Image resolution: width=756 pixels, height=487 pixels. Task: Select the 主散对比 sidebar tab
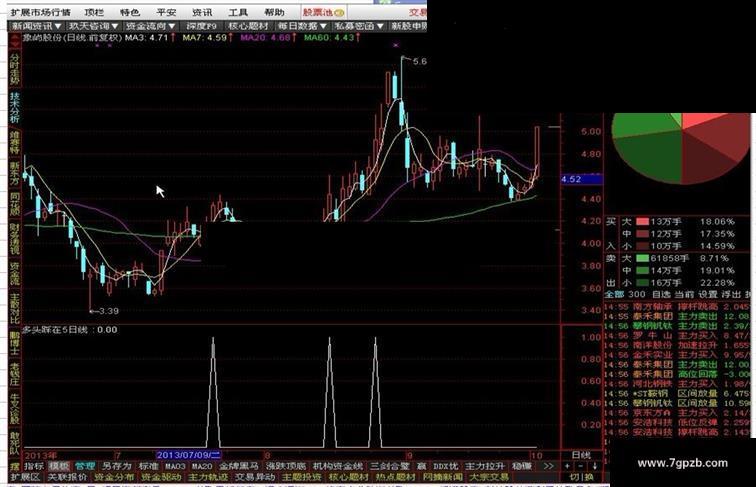click(14, 309)
